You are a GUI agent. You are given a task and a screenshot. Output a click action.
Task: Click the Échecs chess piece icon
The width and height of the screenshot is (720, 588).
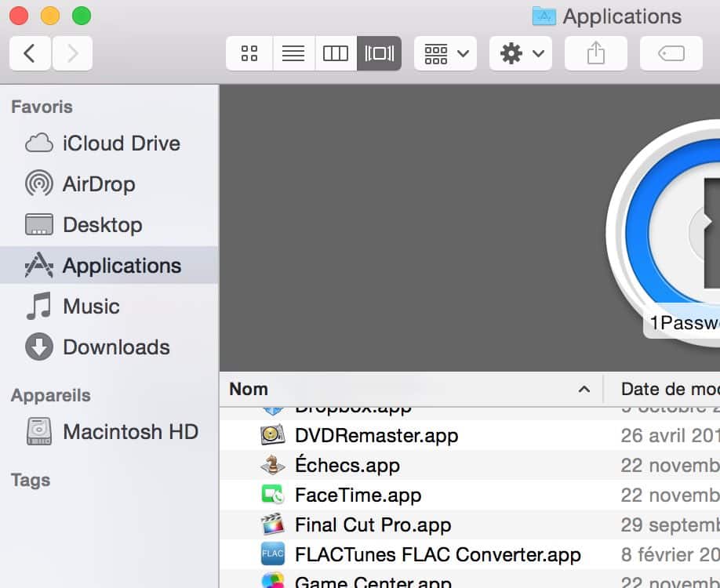[273, 465]
